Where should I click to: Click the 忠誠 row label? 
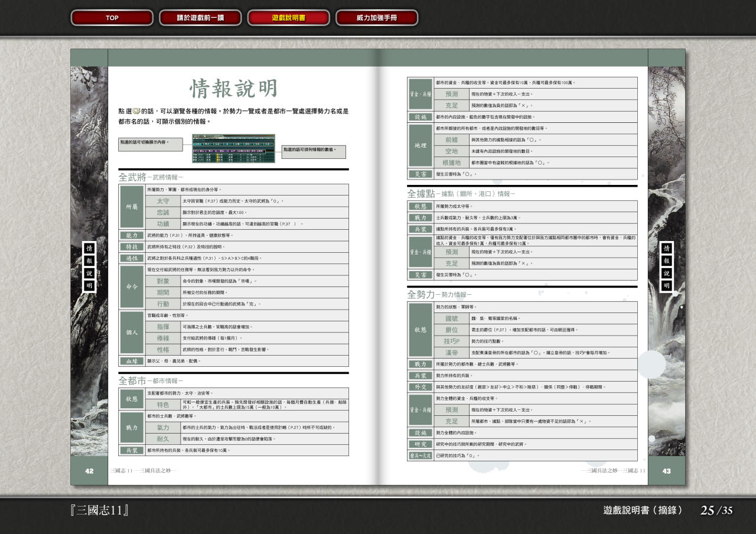163,213
